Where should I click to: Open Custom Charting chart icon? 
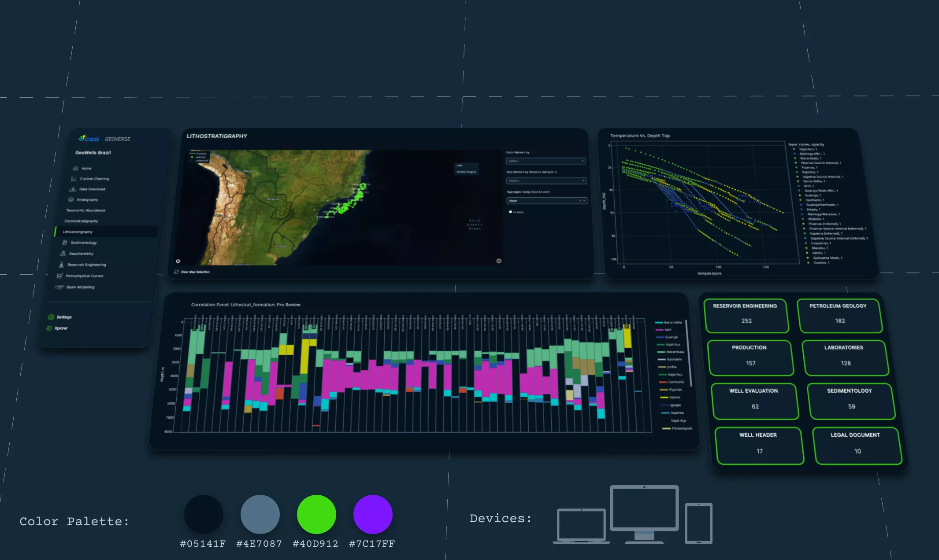74,179
